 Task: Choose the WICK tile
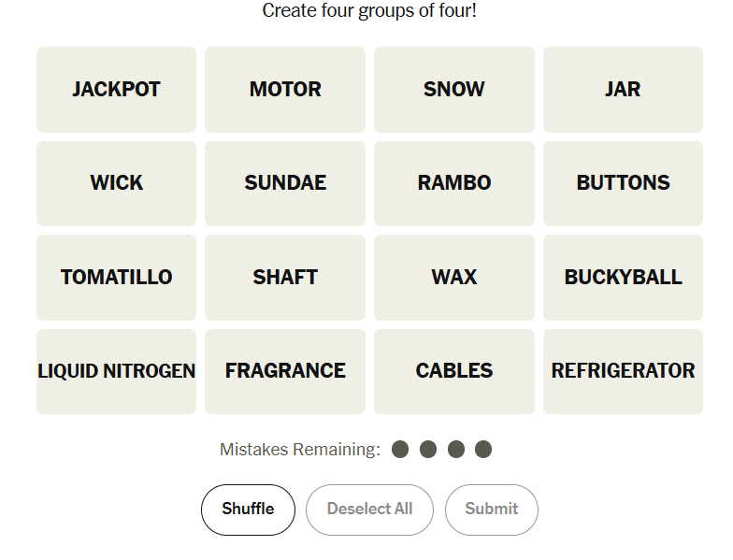click(116, 183)
